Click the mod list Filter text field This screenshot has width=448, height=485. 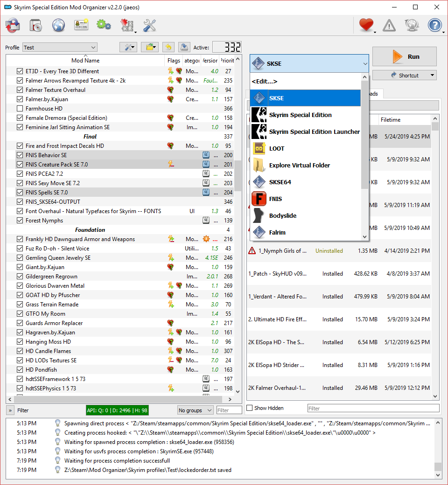tap(229, 410)
